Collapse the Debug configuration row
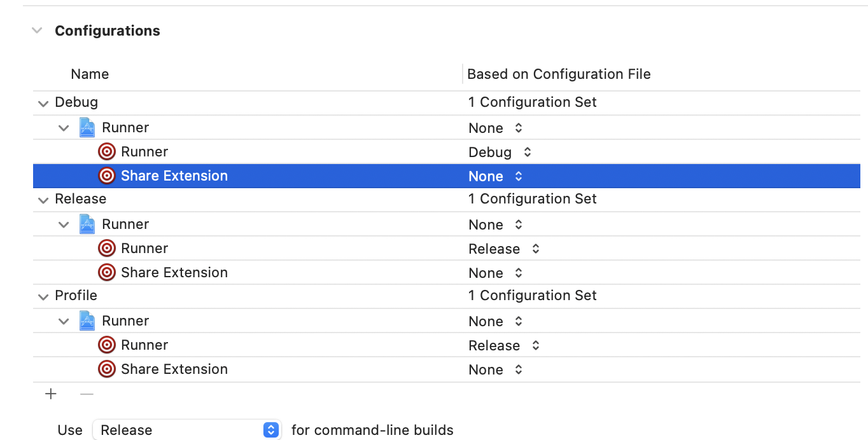868x440 pixels. (x=43, y=102)
